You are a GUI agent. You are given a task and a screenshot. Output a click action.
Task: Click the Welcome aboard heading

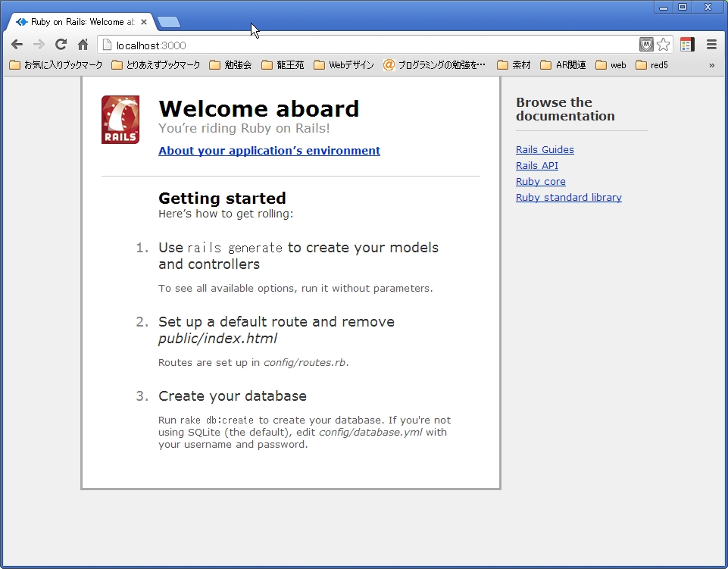258,108
